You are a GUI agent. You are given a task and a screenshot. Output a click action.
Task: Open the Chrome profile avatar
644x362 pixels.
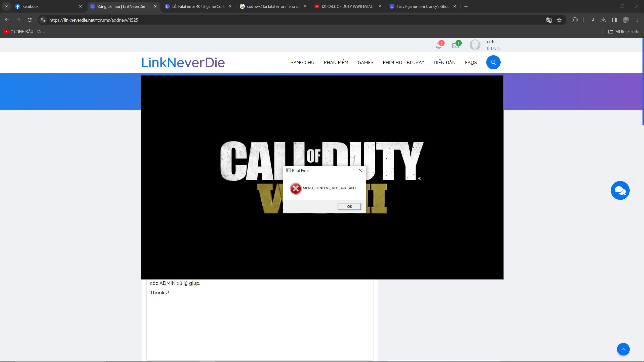coord(626,20)
